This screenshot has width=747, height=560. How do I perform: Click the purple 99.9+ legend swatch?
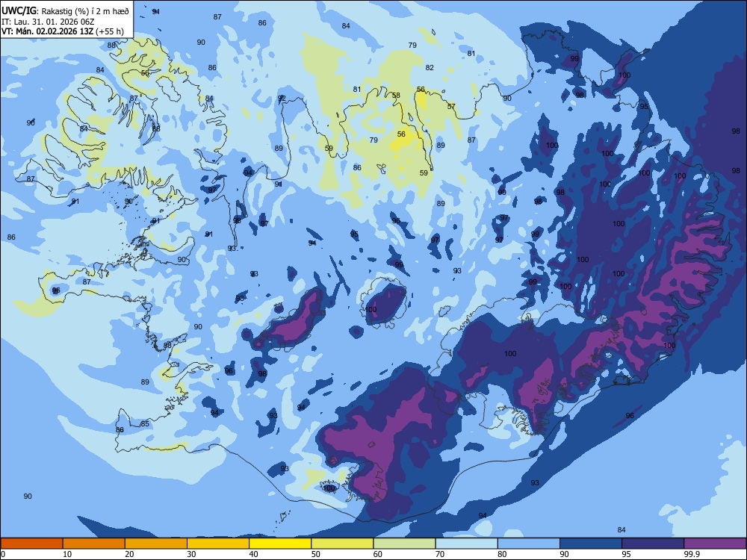point(715,544)
